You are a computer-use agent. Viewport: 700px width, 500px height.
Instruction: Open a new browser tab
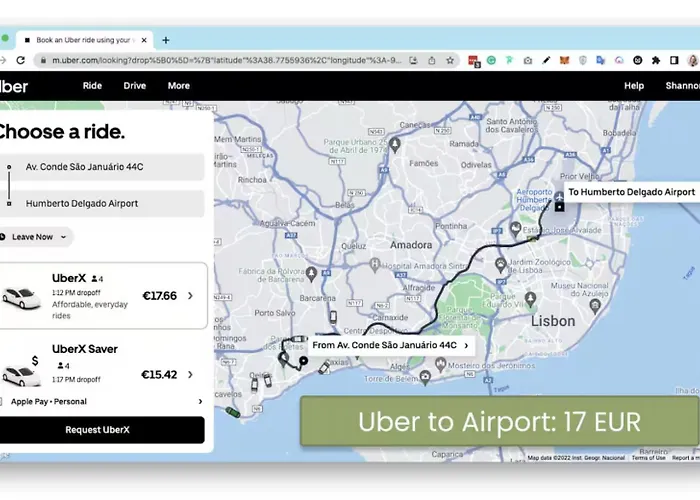point(166,40)
